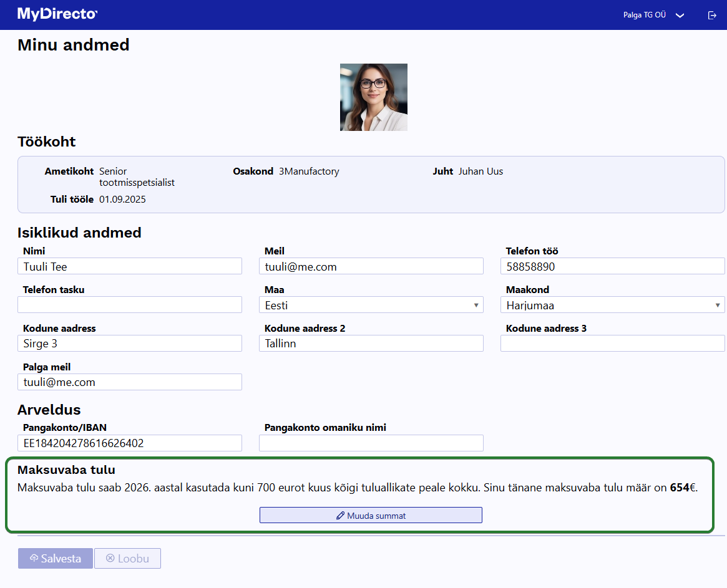This screenshot has height=588, width=727.
Task: Click the Pangakonto omaniku nimi field
Action: 371,443
